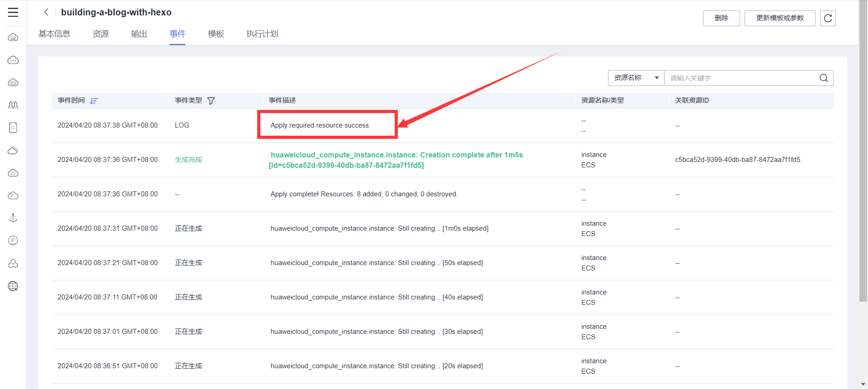Screen dimensions: 868x389
Task: Open the globe icon in the left sidebar
Action: pyautogui.click(x=13, y=286)
